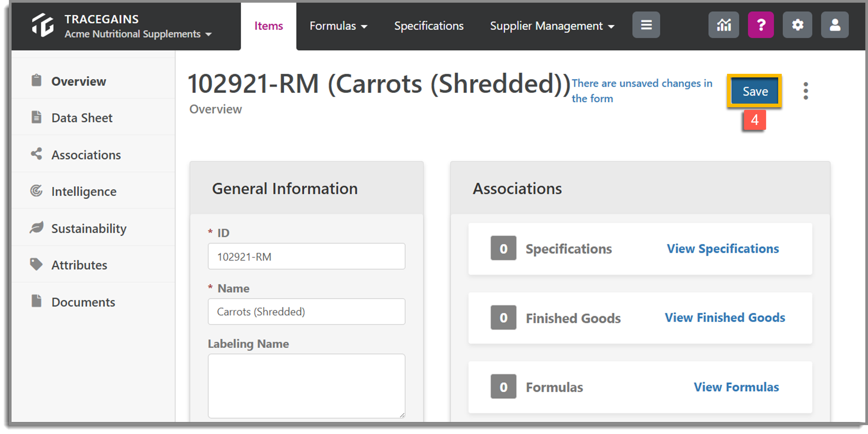Open the help question mark button

pyautogui.click(x=761, y=25)
